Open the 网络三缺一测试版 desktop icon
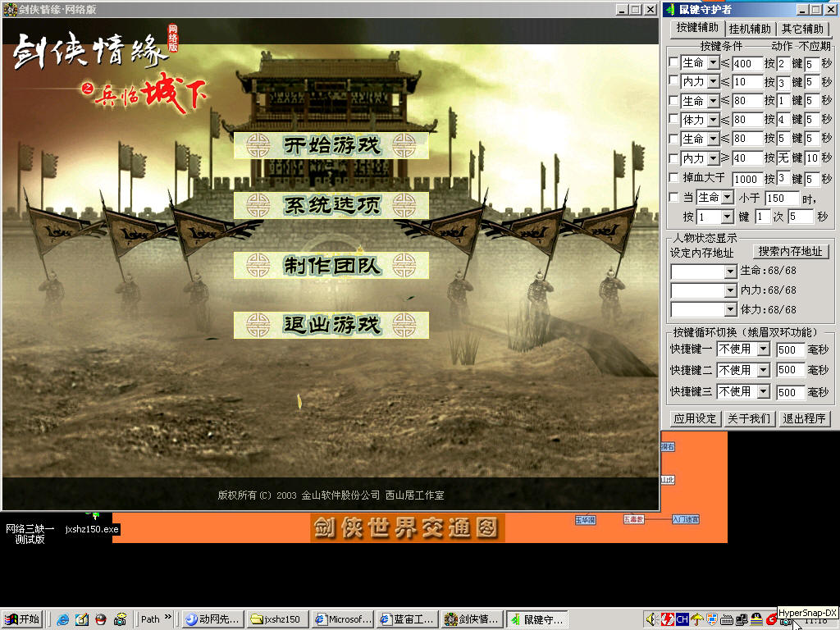The height and width of the screenshot is (630, 840). (x=30, y=533)
